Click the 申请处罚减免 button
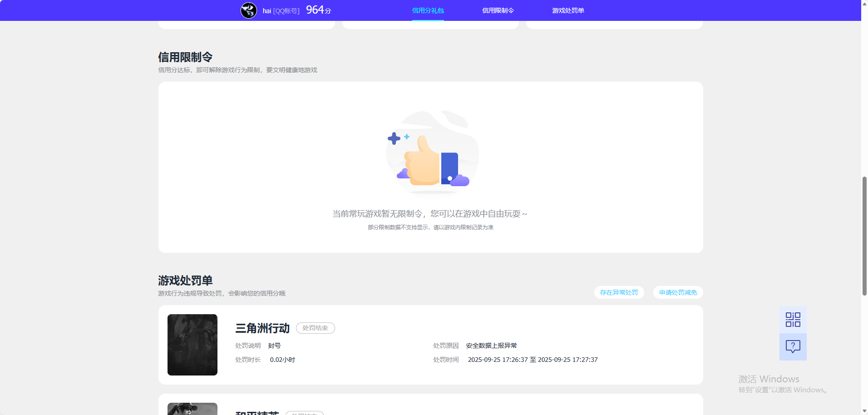Screen dimensions: 868x415 tap(677, 292)
